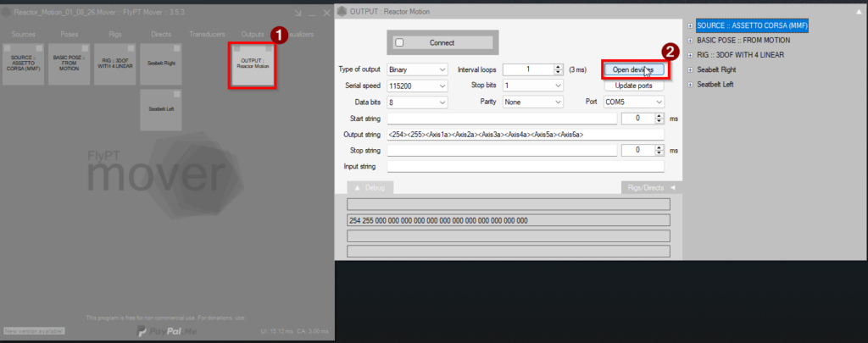The width and height of the screenshot is (868, 343).
Task: Open the Parity dropdown
Action: (532, 102)
